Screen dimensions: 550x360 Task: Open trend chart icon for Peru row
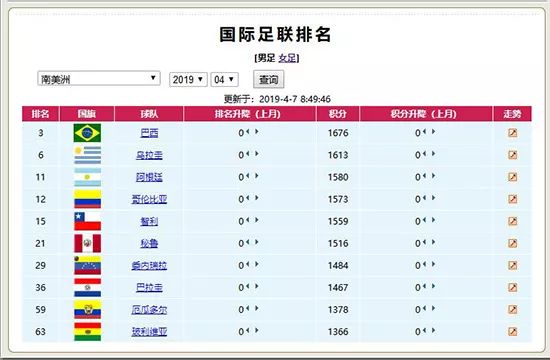[512, 243]
